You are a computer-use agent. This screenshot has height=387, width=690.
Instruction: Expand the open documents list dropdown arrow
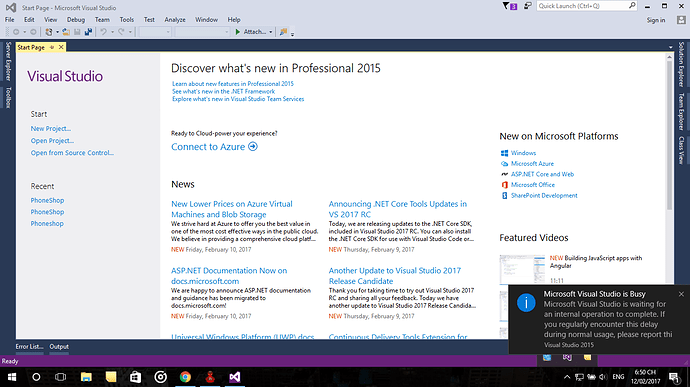pos(671,47)
